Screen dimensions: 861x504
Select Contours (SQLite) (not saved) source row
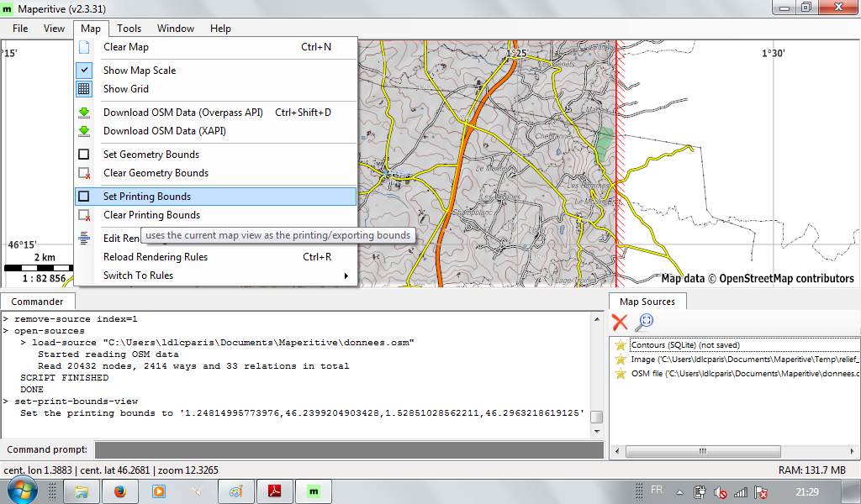735,345
